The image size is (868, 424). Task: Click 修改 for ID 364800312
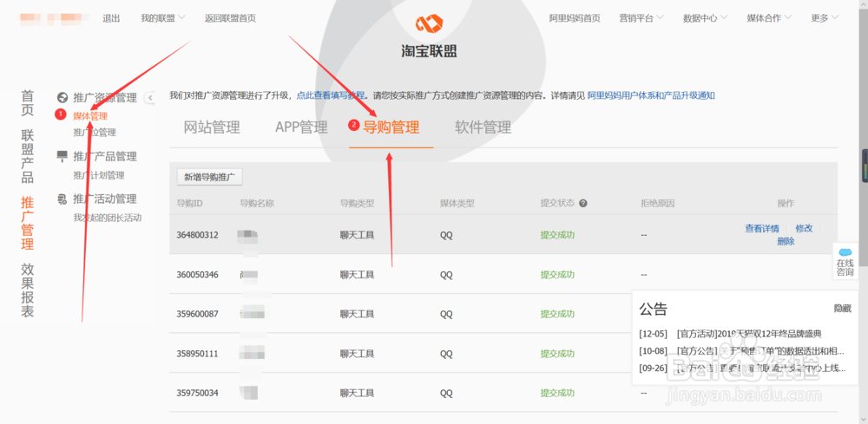point(805,228)
